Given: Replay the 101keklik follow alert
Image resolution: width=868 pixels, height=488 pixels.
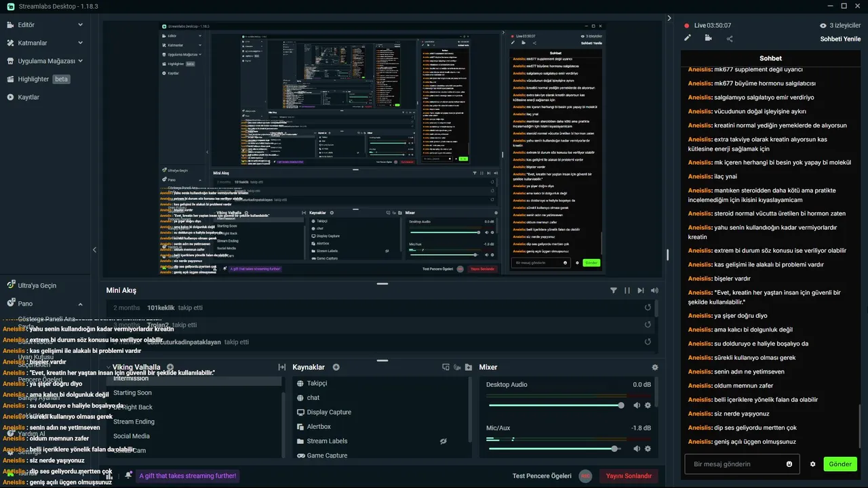Looking at the screenshot, I should pyautogui.click(x=648, y=308).
